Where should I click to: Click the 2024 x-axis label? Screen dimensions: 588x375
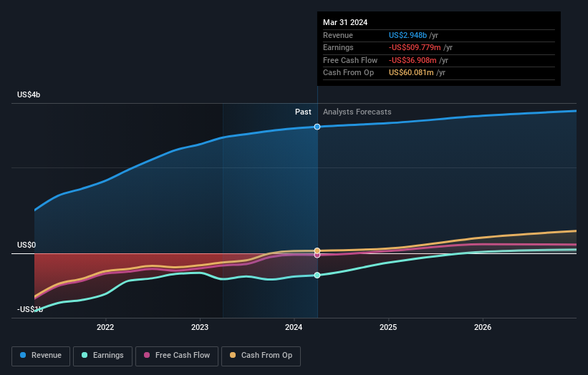point(294,328)
